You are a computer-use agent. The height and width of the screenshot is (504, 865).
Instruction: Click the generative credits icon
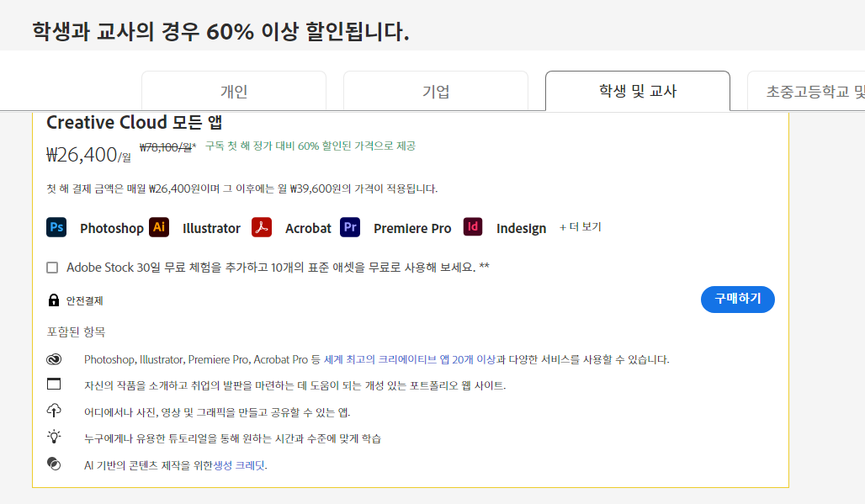tap(54, 464)
